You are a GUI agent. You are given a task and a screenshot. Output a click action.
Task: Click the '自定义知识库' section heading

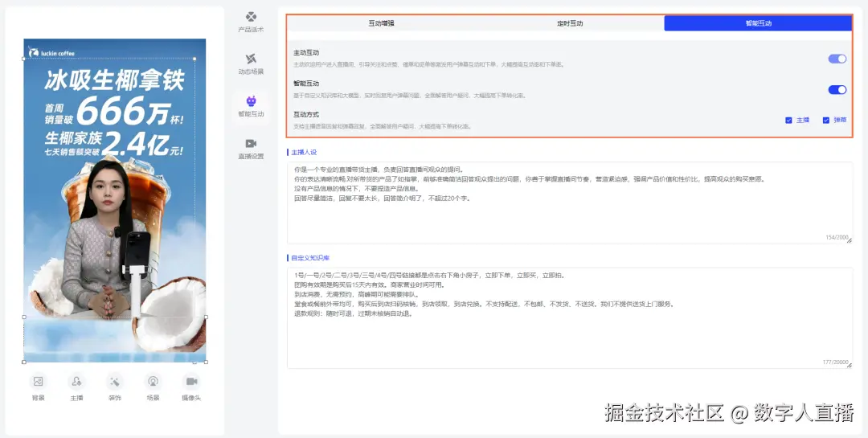pos(310,258)
